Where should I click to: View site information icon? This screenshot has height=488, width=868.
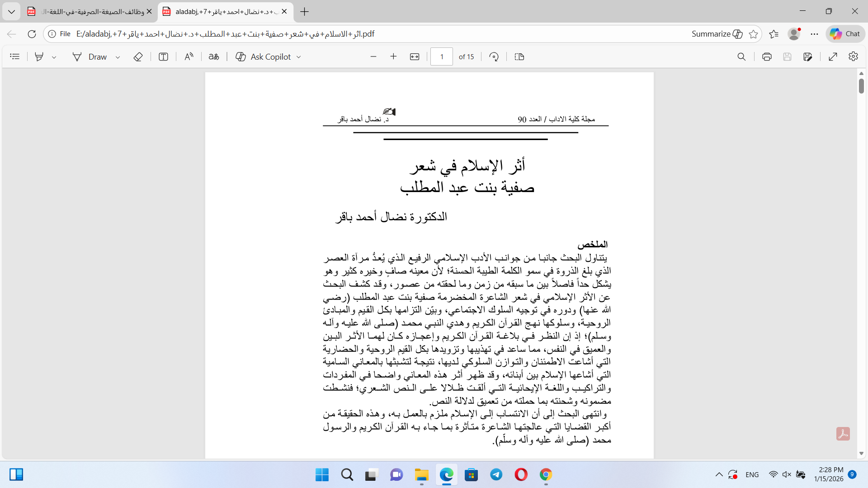point(52,34)
